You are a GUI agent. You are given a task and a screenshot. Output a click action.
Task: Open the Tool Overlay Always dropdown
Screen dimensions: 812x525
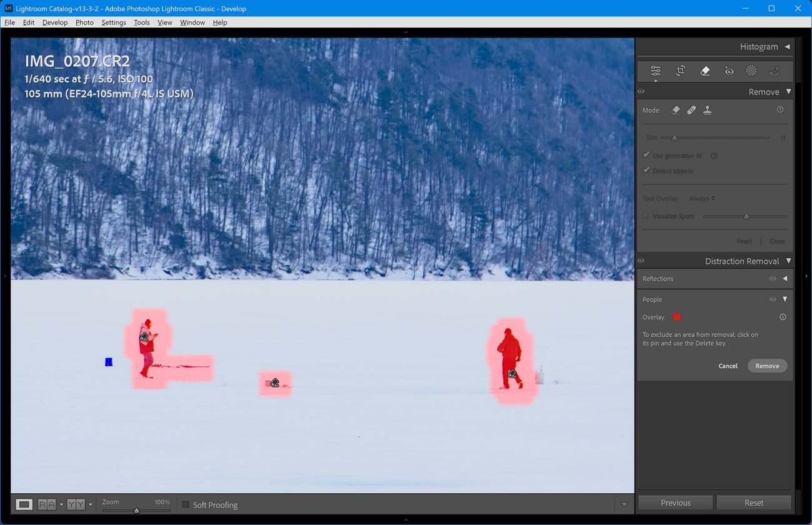coord(701,198)
